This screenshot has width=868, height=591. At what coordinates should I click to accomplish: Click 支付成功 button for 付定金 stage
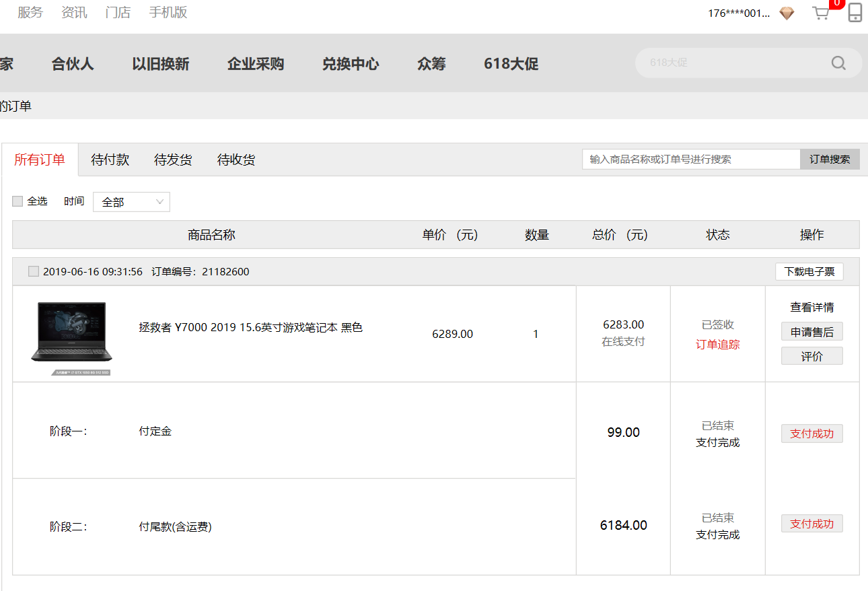(x=812, y=433)
